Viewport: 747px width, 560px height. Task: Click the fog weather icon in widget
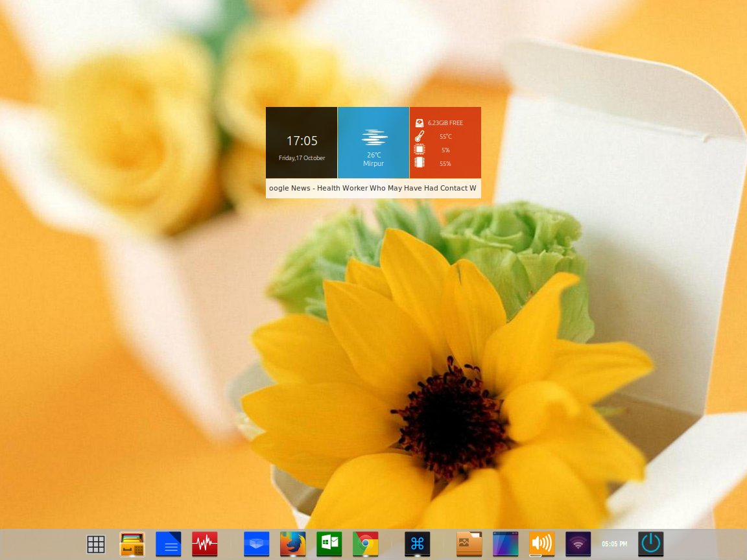tap(374, 137)
